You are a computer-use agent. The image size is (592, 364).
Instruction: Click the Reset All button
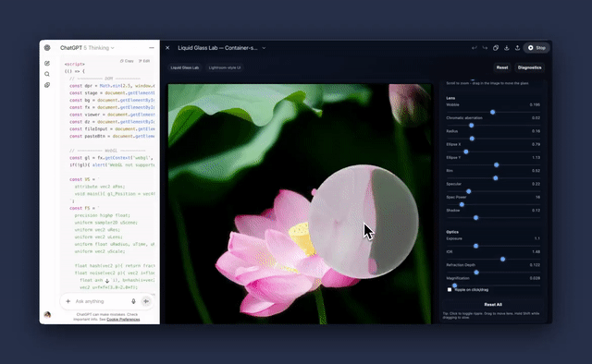(493, 304)
